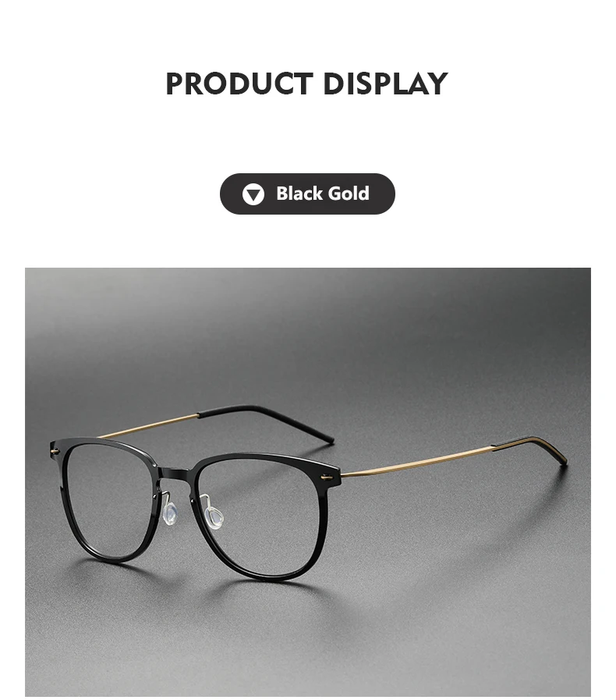Click the PRODUCT DISPLAY heading
616x700 pixels.
tap(307, 84)
